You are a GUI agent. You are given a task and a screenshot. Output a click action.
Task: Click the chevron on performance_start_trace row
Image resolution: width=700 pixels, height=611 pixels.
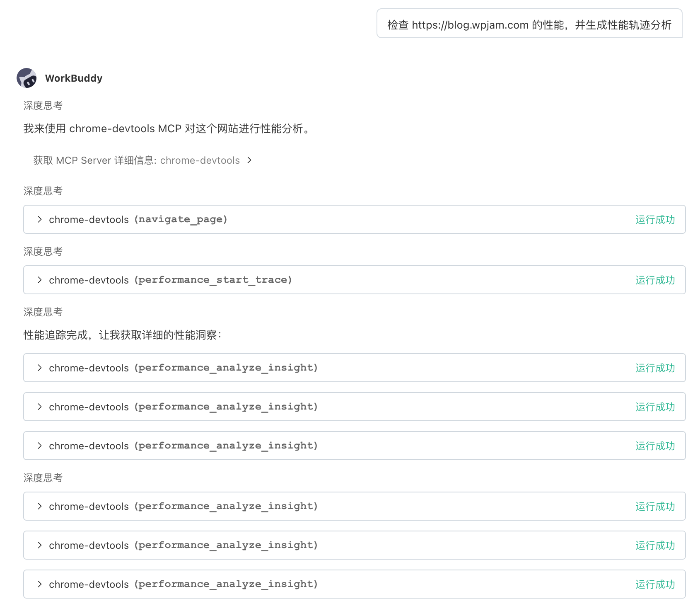tap(40, 280)
